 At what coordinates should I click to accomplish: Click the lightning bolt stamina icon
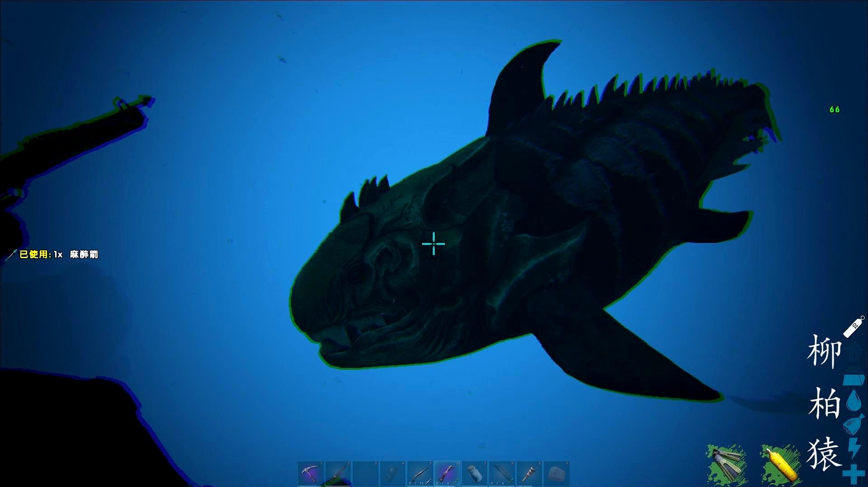pyautogui.click(x=854, y=448)
